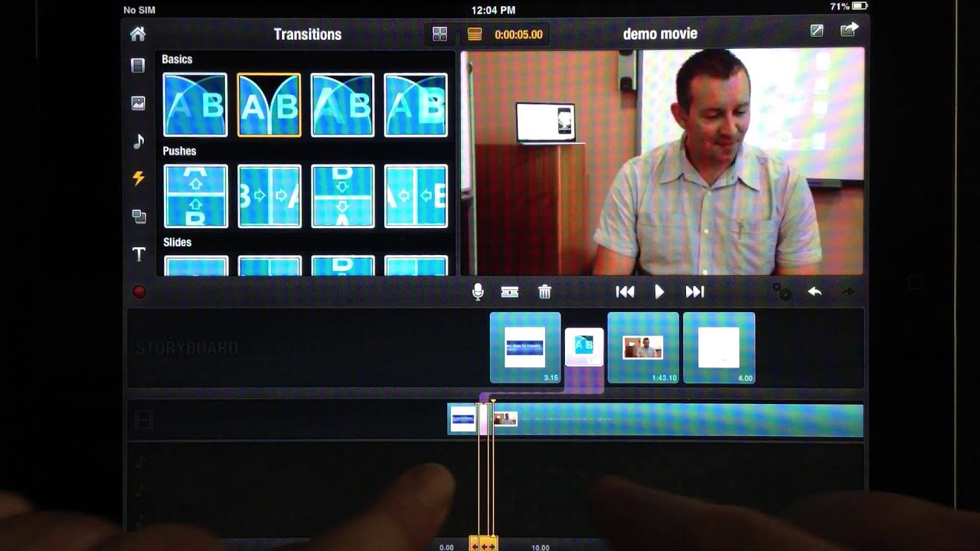
Task: Tap the red Record button
Action: click(x=139, y=292)
